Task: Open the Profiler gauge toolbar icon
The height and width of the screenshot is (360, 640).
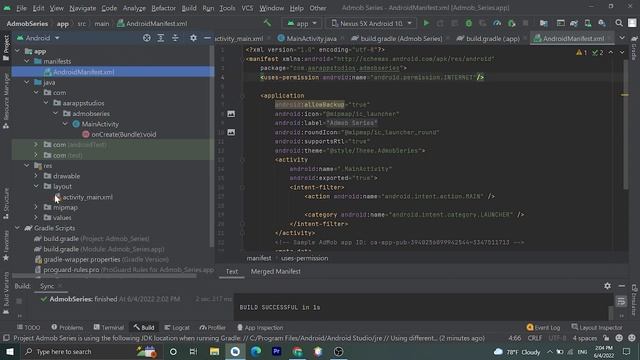Action: point(497,23)
